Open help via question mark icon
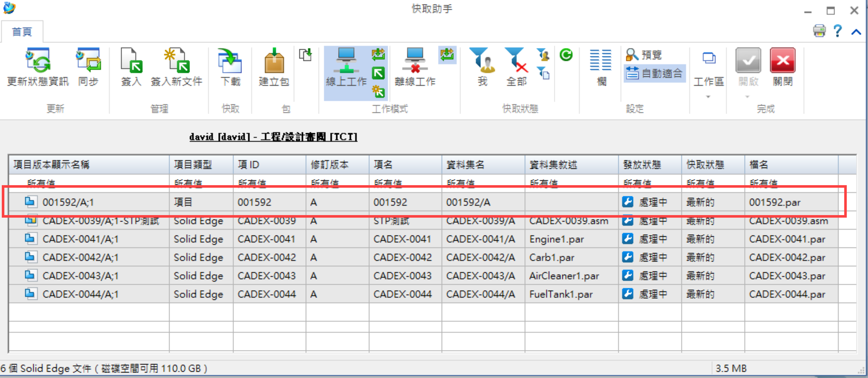Screen dimensions: 868x378 pyautogui.click(x=838, y=31)
